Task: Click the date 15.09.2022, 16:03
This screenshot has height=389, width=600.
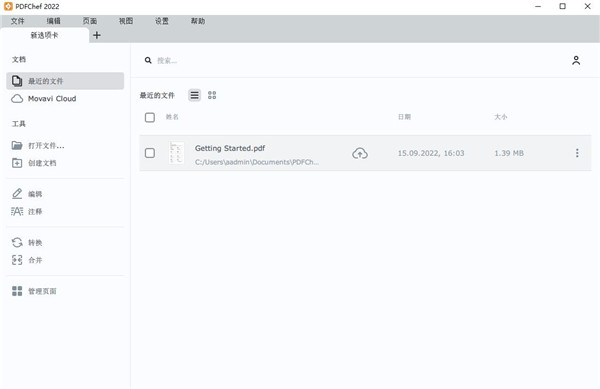Action: 431,153
